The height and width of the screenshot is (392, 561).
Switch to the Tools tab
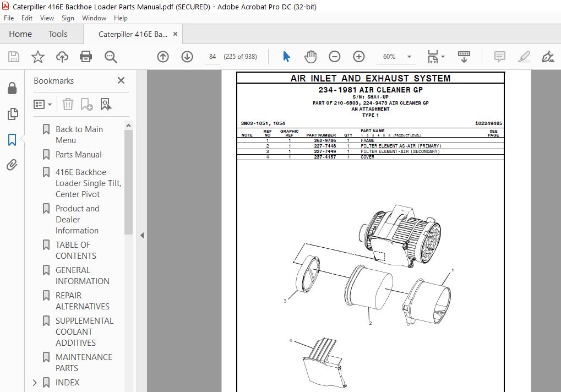(58, 34)
